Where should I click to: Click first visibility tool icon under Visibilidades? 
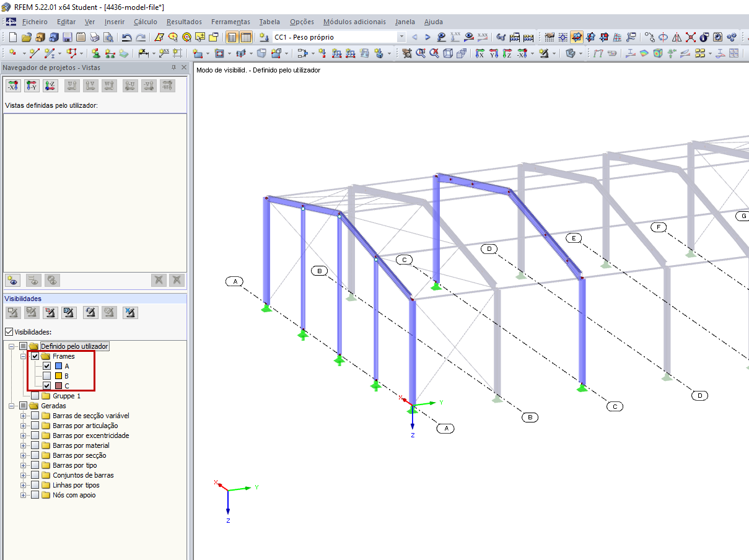point(13,312)
